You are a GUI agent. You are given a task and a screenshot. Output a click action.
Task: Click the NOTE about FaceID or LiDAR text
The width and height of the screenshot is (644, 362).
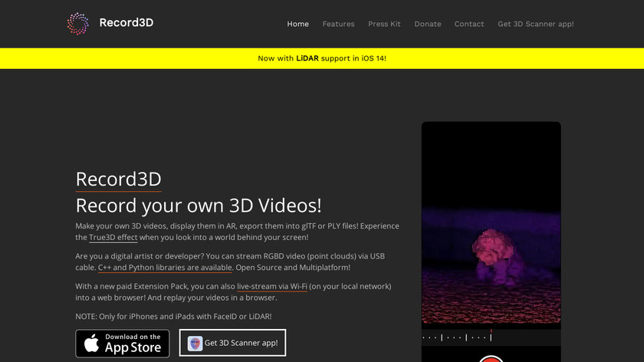click(x=173, y=317)
